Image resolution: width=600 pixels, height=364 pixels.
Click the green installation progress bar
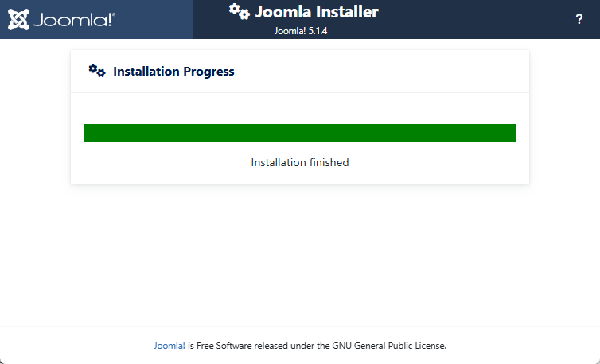click(x=300, y=133)
